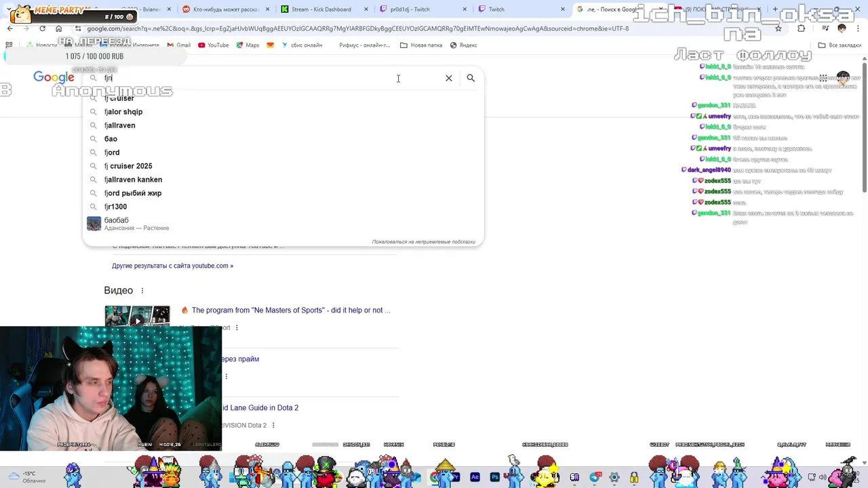Clear the Google search box text
Image resolution: width=868 pixels, height=488 pixels.
(x=449, y=78)
